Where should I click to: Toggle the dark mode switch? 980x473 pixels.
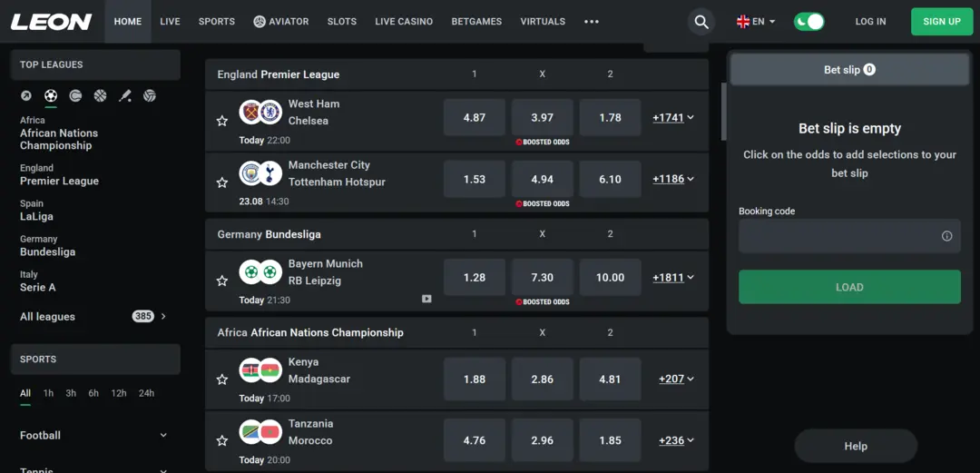(808, 22)
